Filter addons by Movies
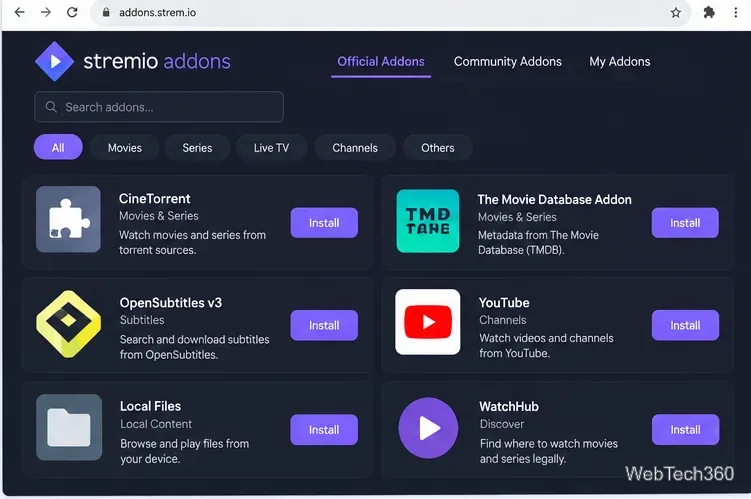Image resolution: width=751 pixels, height=499 pixels. point(125,148)
